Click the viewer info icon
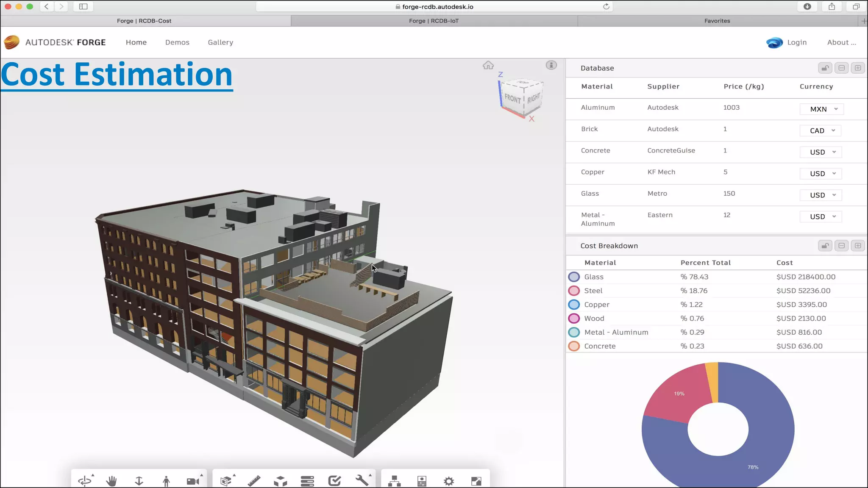The height and width of the screenshot is (488, 868). click(x=551, y=65)
